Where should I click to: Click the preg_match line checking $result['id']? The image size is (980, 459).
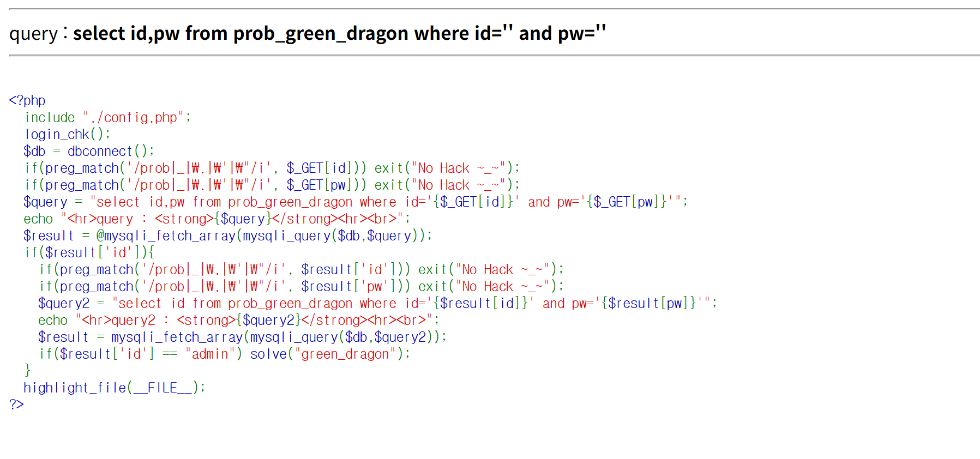(x=300, y=269)
